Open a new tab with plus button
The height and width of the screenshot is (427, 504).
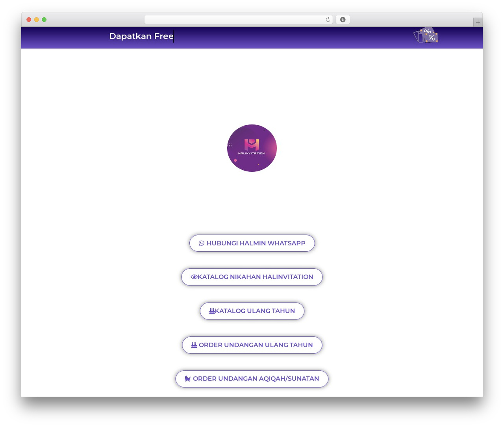[478, 22]
